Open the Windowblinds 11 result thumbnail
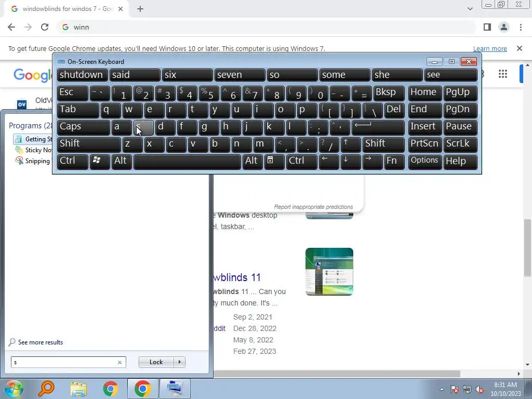 (x=329, y=271)
